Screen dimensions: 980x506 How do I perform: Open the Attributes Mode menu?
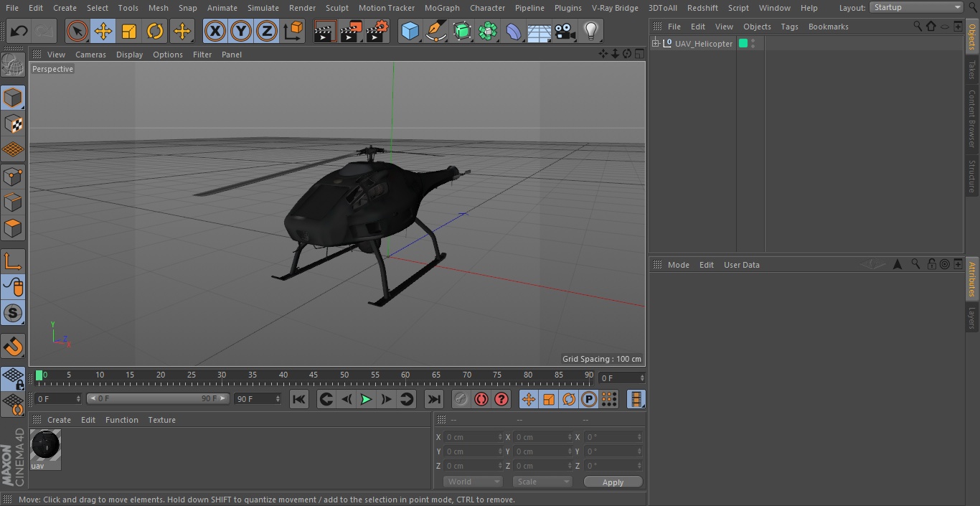(x=678, y=265)
